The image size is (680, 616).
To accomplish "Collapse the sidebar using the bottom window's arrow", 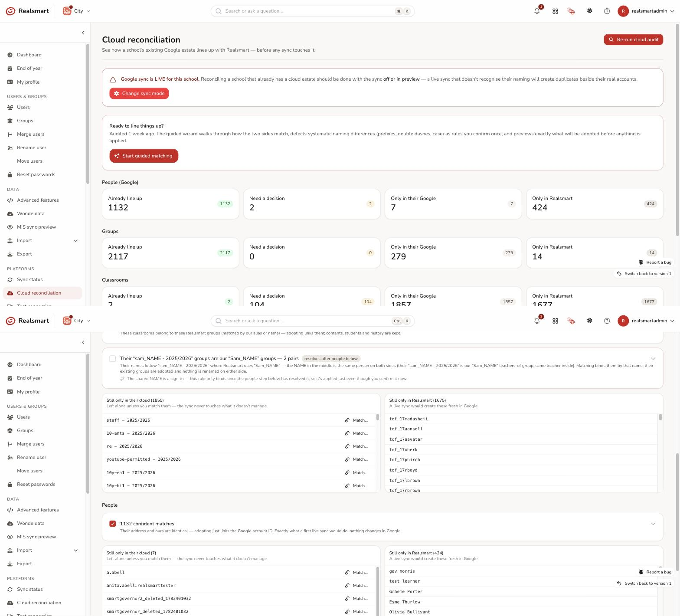I will (x=83, y=342).
